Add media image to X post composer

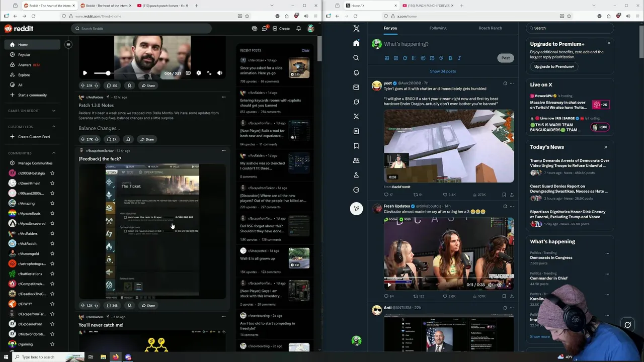click(x=387, y=58)
